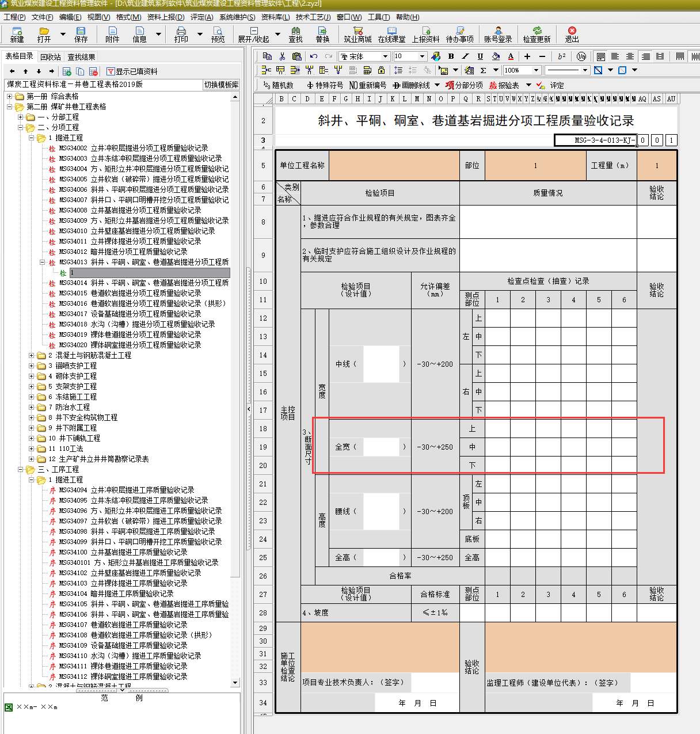Click 分部分项 button
Image resolution: width=700 pixels, height=734 pixels.
pos(464,85)
